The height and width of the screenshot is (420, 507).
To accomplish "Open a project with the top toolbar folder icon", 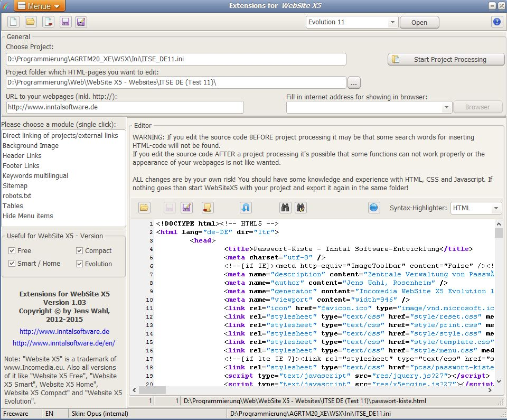I will (x=31, y=22).
